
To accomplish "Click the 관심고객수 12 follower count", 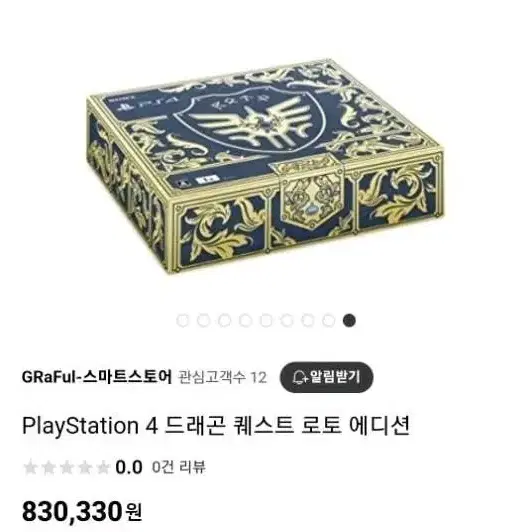I will tap(222, 377).
